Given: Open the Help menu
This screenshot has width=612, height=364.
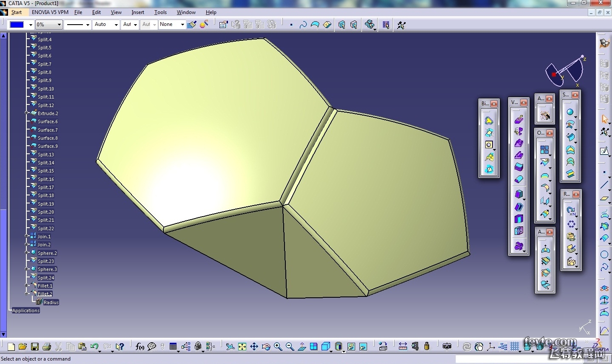Looking at the screenshot, I should 211,12.
